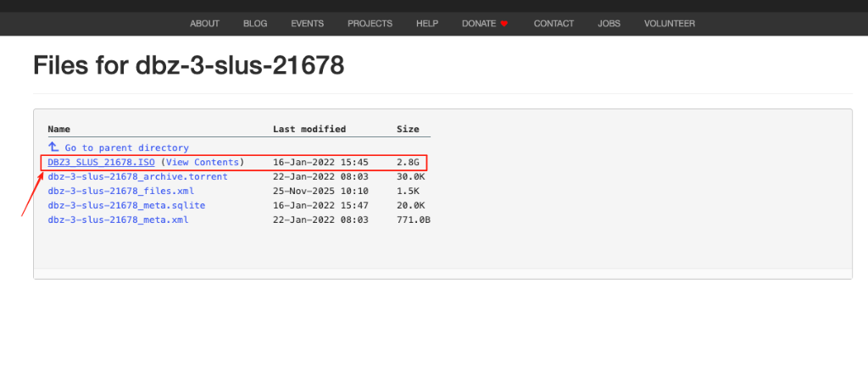Open the dbz-3-slus-21678_files.xml file
The width and height of the screenshot is (868, 389).
[121, 191]
